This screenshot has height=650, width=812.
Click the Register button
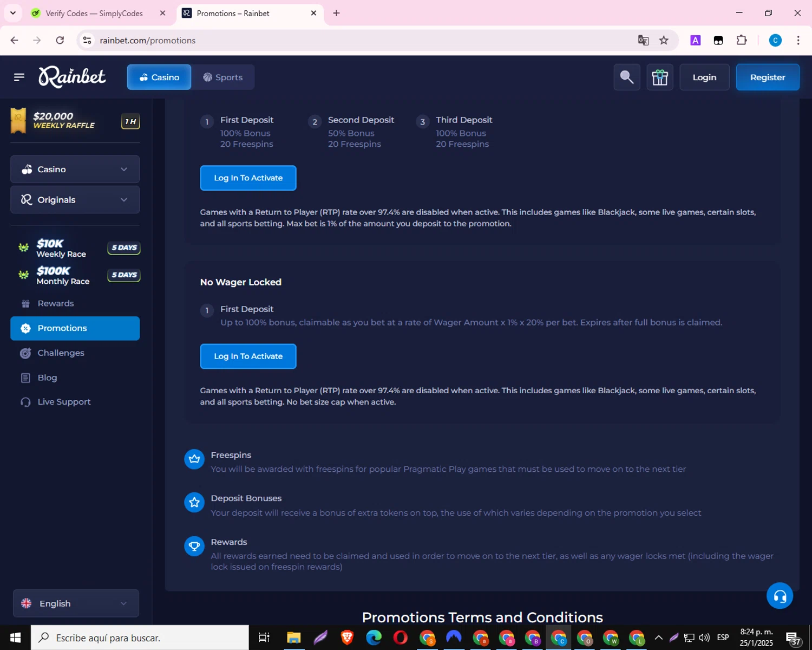click(768, 77)
